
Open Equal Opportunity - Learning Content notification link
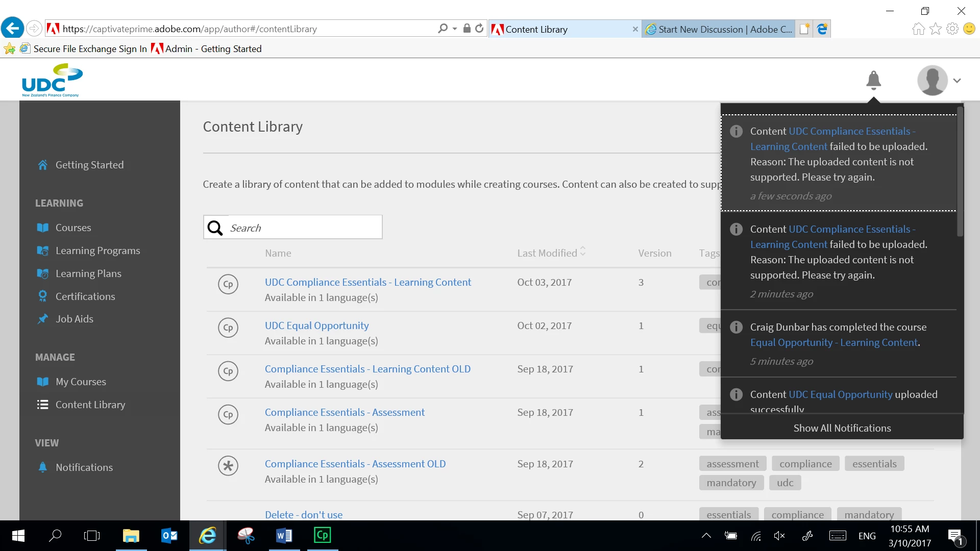(x=834, y=342)
